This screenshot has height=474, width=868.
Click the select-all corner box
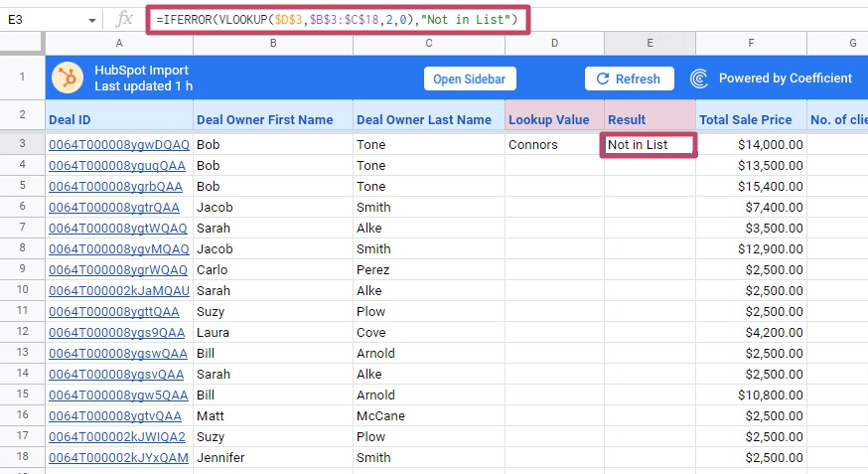[22, 43]
